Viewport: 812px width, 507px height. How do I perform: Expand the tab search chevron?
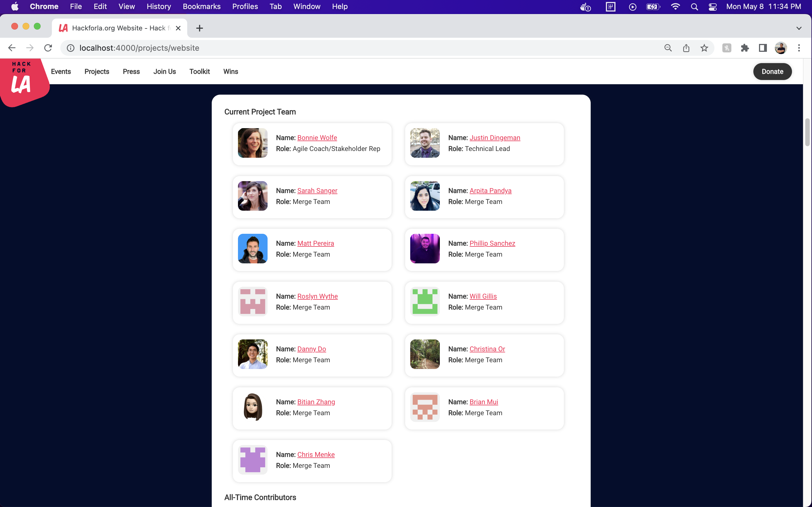point(798,28)
